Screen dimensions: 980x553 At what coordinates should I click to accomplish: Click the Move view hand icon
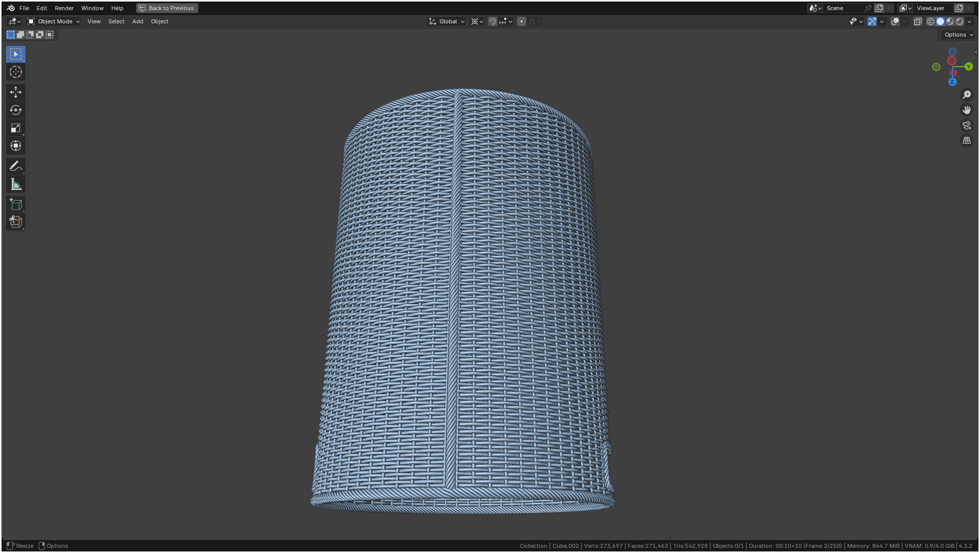point(967,110)
